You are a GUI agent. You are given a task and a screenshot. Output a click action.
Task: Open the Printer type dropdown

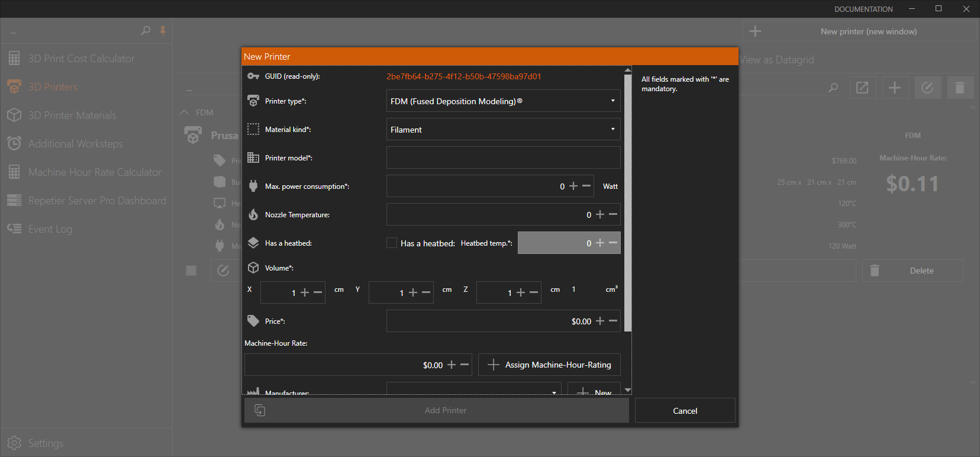point(503,101)
